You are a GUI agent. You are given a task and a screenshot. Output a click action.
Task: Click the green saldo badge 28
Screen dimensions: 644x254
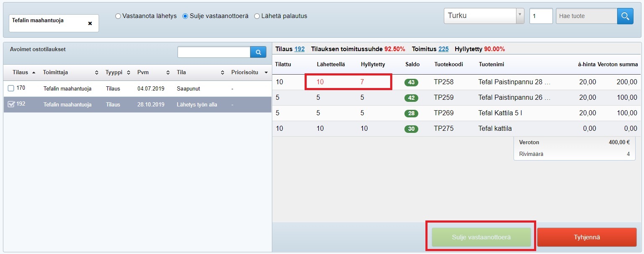(x=411, y=114)
